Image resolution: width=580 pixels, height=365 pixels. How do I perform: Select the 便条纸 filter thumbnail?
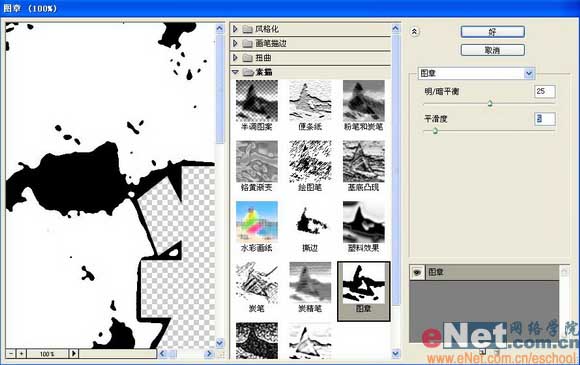pos(310,101)
